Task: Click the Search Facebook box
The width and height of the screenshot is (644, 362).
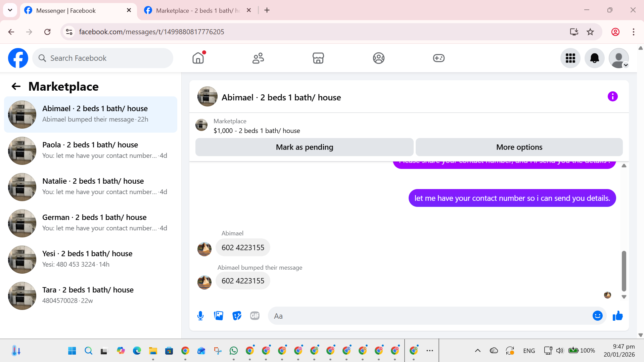Action: pos(103,58)
